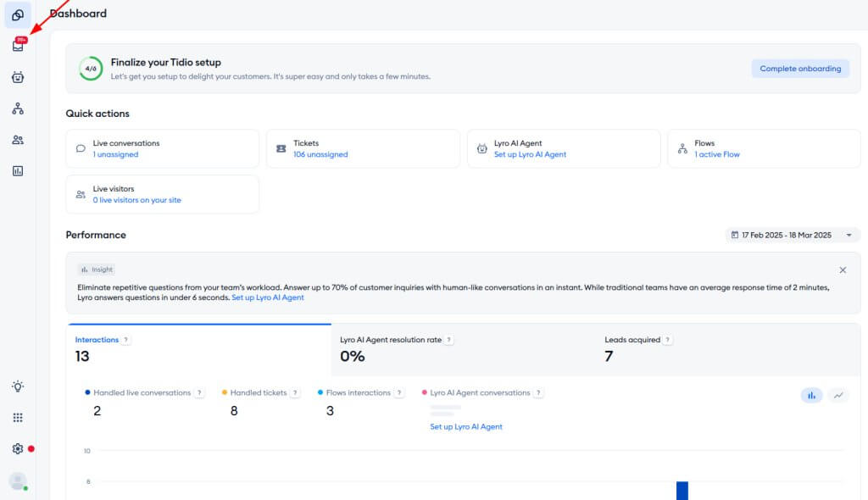Switch to bar chart view
Viewport: 868px width, 500px height.
tap(811, 396)
